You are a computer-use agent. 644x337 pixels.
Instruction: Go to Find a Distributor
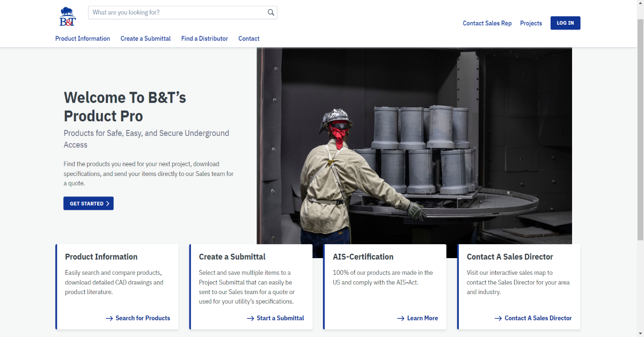tap(204, 39)
